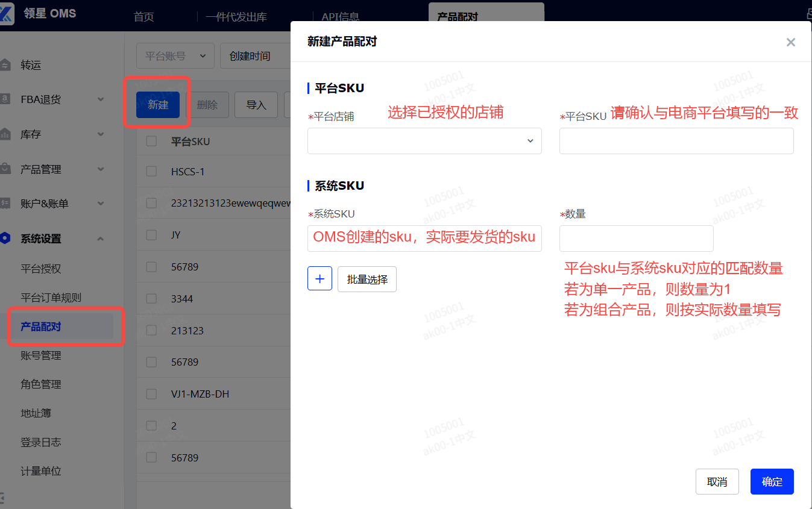Focus the 平台SKU input field
The height and width of the screenshot is (509, 812).
coord(676,141)
